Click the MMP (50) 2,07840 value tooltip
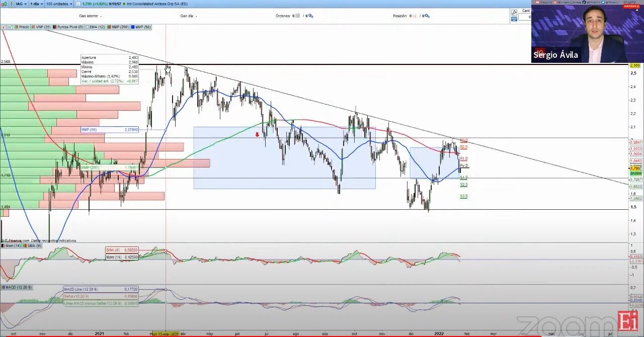The height and width of the screenshot is (337, 644). coord(110,130)
